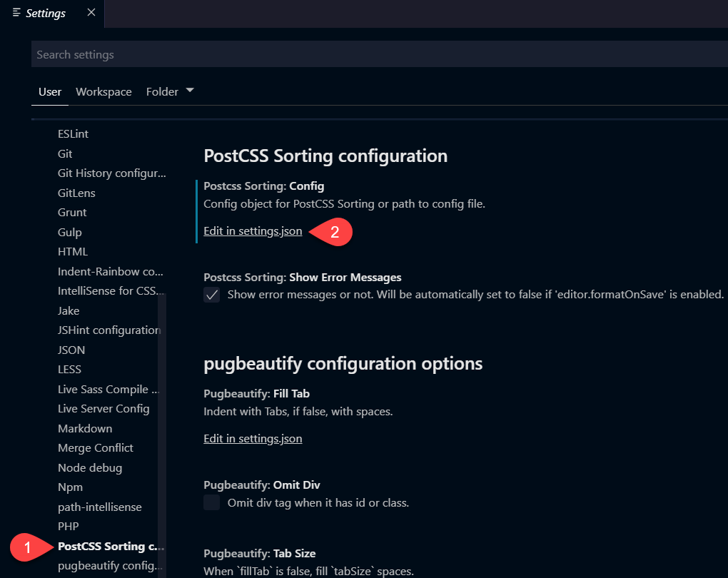
Task: Open the Merge Conflict settings section
Action: [x=95, y=447]
